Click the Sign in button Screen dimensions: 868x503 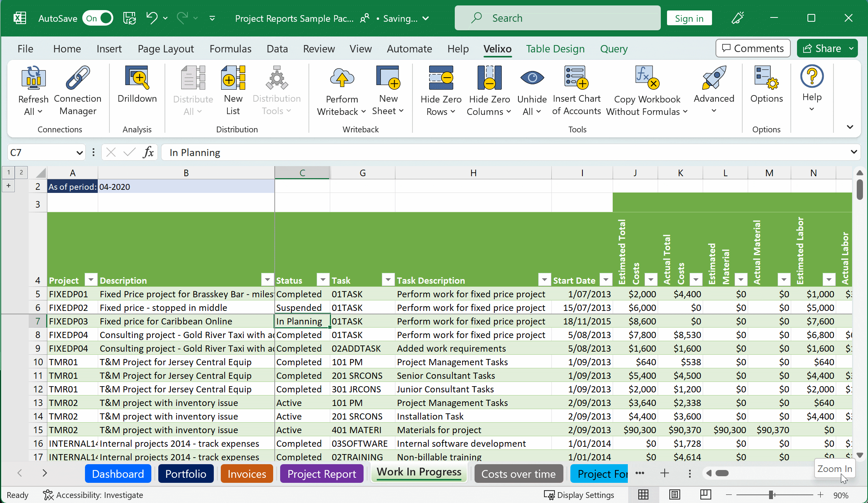(x=689, y=18)
